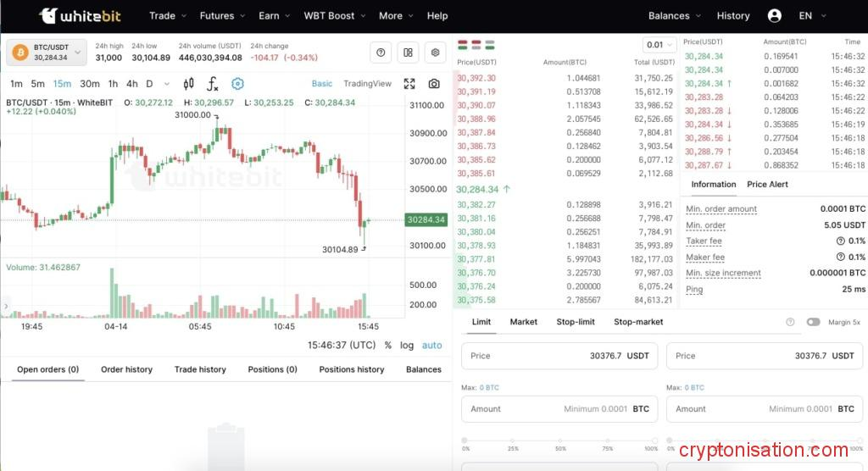868x471 pixels.
Task: Click the Maker fee info icon
Action: coord(840,258)
